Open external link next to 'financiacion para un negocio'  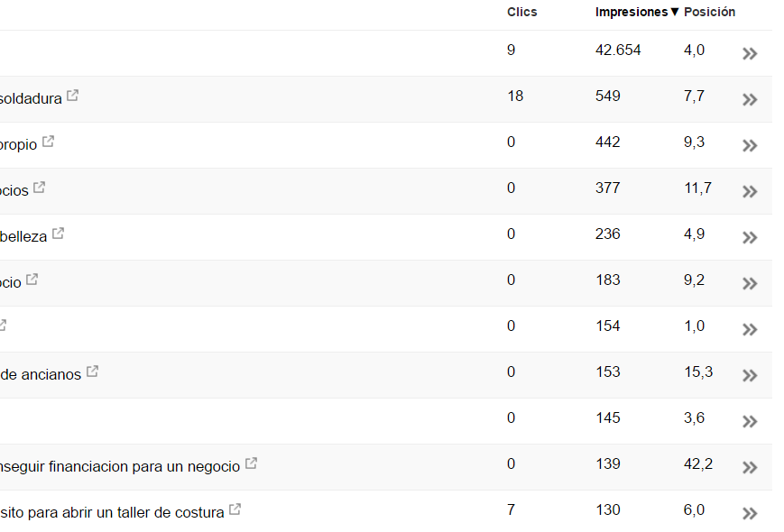click(251, 463)
